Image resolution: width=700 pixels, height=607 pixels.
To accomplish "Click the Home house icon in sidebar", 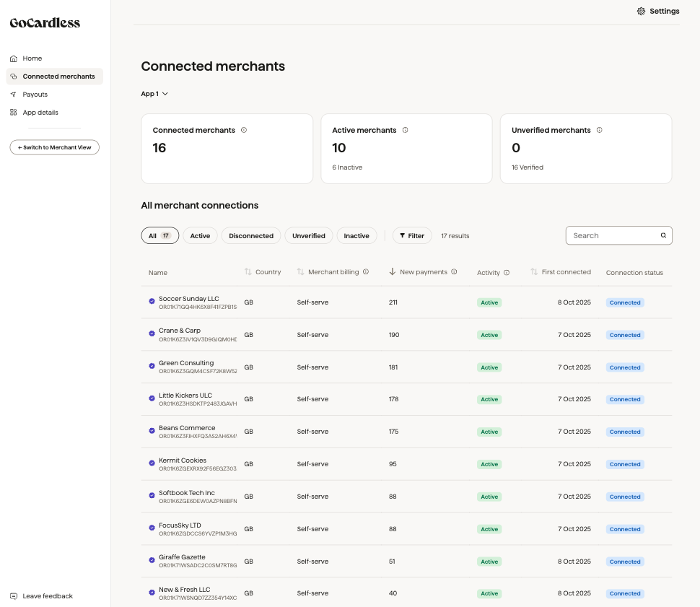I will point(14,58).
